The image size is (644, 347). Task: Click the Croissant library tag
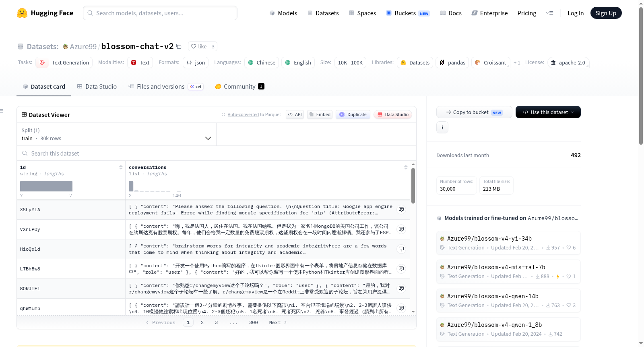(491, 62)
